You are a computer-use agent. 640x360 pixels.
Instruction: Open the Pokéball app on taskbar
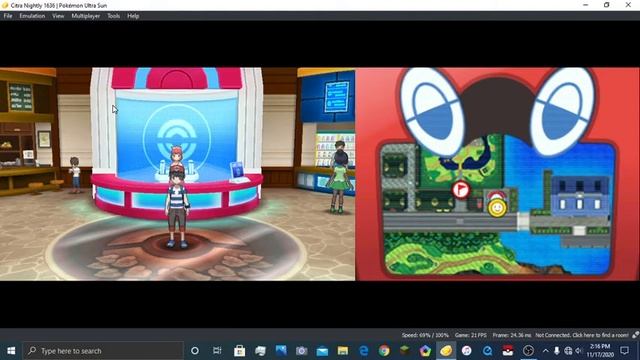[x=508, y=351]
